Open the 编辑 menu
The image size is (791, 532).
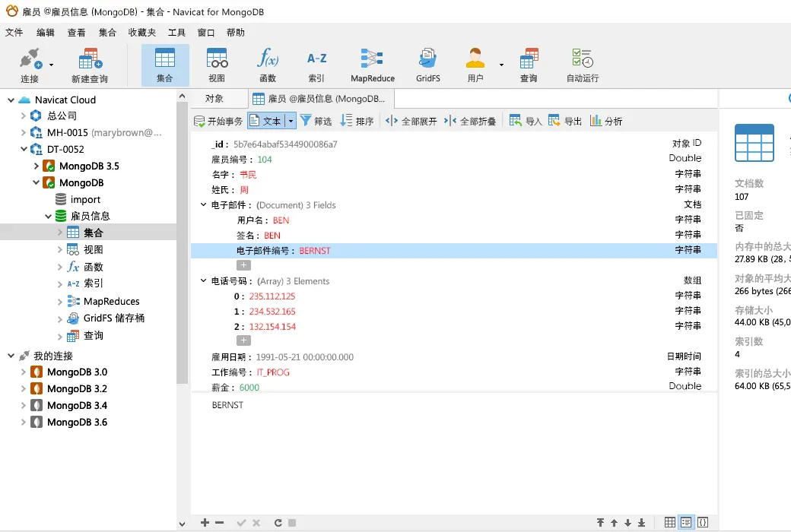click(x=46, y=32)
